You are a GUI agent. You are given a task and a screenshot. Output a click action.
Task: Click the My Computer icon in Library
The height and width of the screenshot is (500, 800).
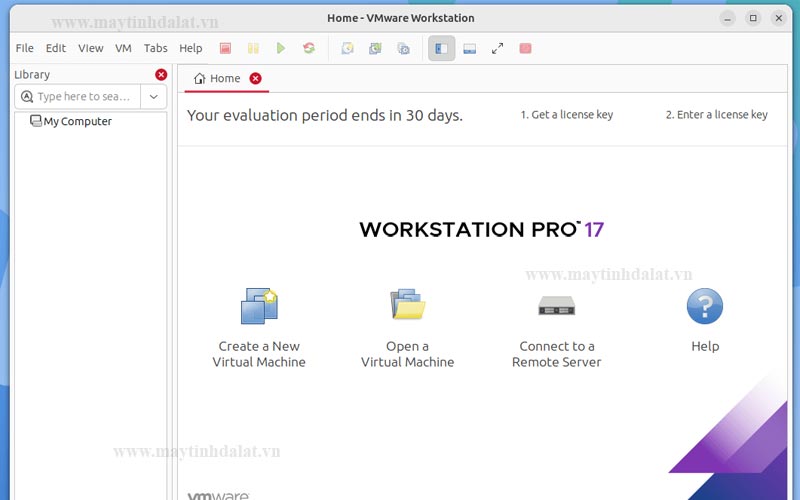pyautogui.click(x=36, y=121)
